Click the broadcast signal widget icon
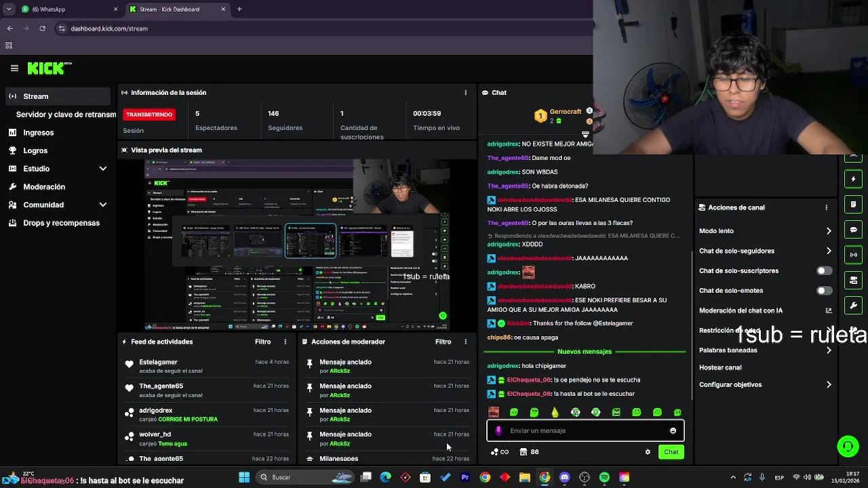Viewport: 868px width, 488px height. coord(854,255)
